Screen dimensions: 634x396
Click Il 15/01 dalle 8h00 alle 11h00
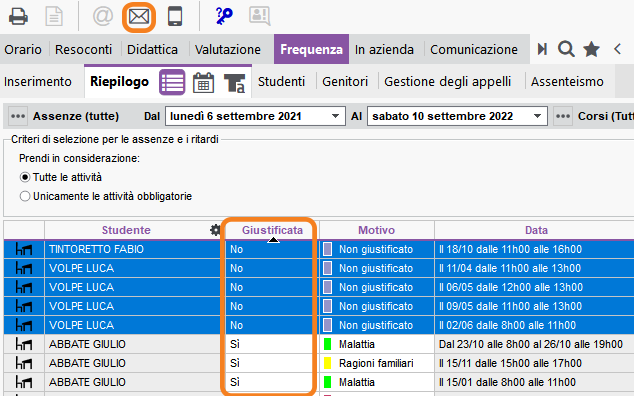tap(507, 382)
